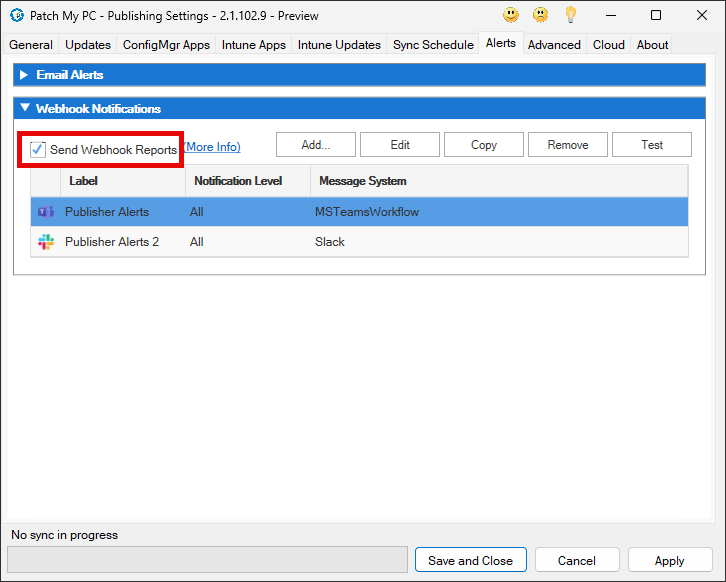
Task: Click the happy smiley feedback icon
Action: tap(511, 15)
